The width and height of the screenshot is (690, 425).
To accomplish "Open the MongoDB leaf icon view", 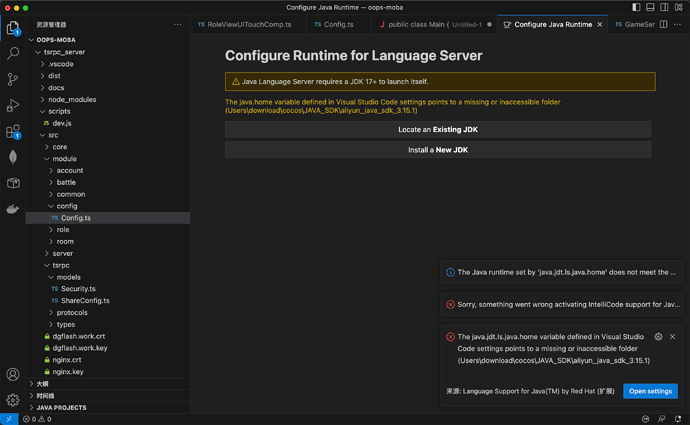I will point(13,157).
